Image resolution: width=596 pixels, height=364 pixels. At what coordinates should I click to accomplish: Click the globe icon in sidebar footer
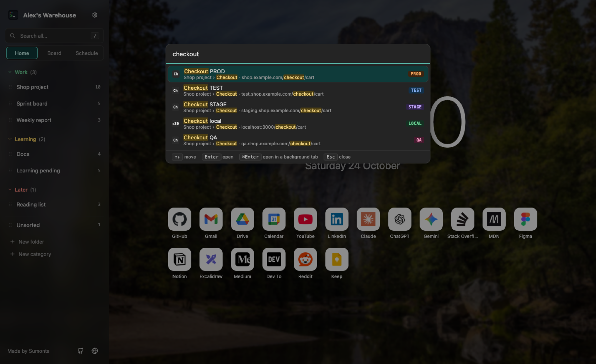click(95, 351)
